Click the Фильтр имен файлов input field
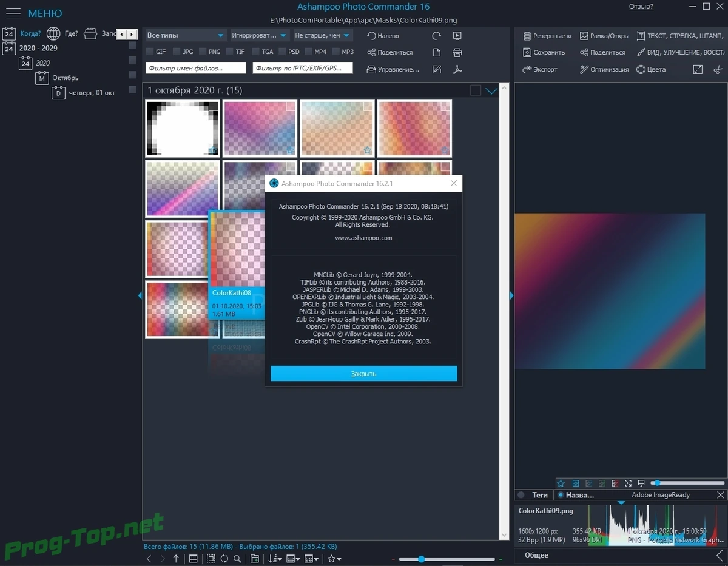728x566 pixels. pyautogui.click(x=196, y=69)
